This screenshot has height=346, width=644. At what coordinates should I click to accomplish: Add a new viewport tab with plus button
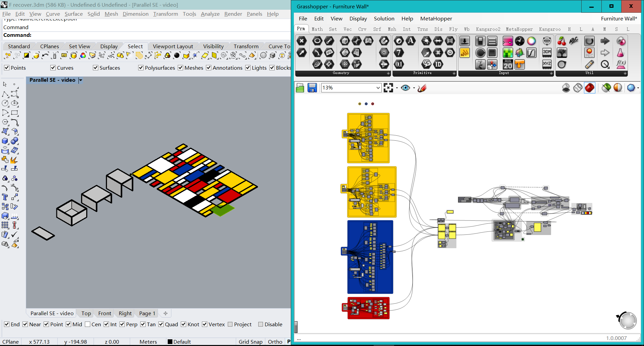coord(165,313)
